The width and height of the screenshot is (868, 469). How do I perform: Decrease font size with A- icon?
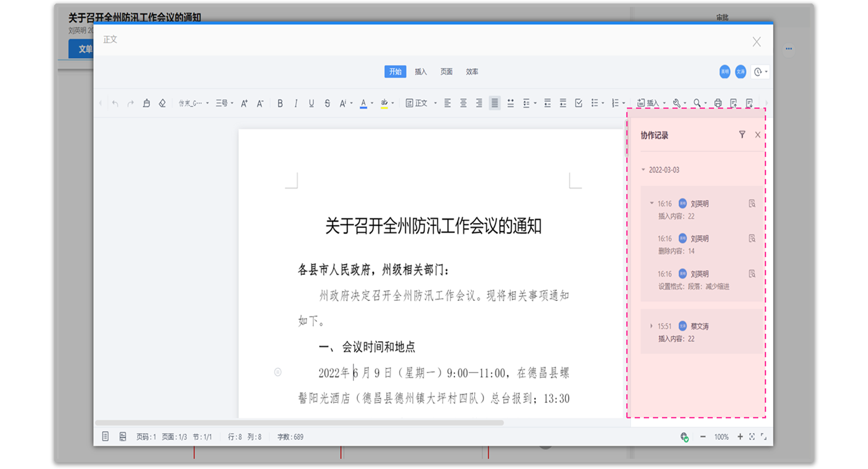click(x=260, y=103)
